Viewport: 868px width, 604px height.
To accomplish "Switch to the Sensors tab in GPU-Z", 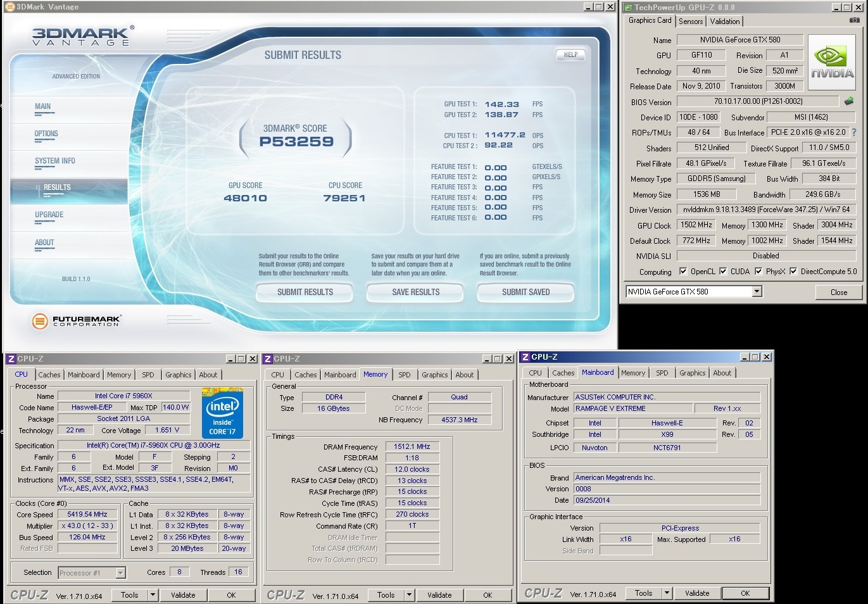I will tap(691, 22).
